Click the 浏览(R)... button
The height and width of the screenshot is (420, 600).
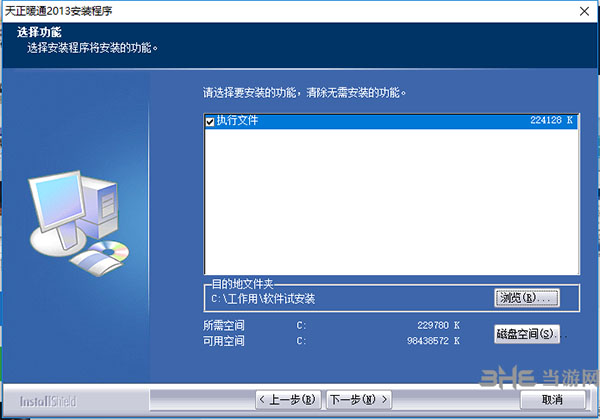527,298
